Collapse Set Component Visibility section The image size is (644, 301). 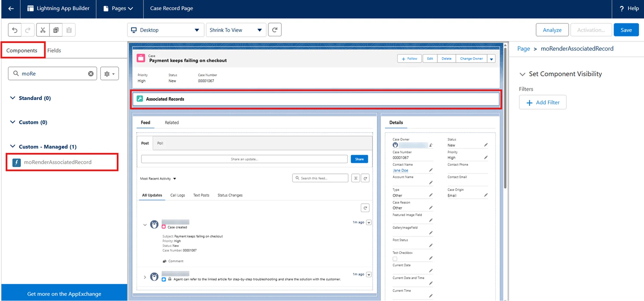pyautogui.click(x=522, y=74)
